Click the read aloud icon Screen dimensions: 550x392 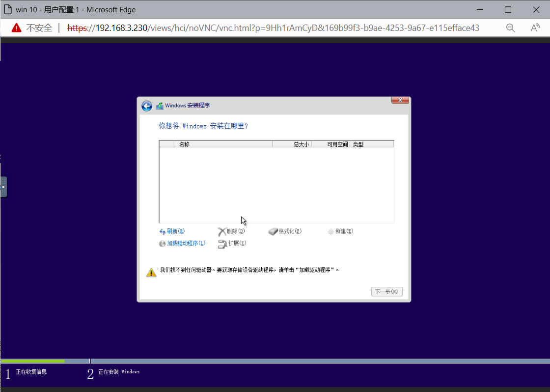[x=535, y=28]
